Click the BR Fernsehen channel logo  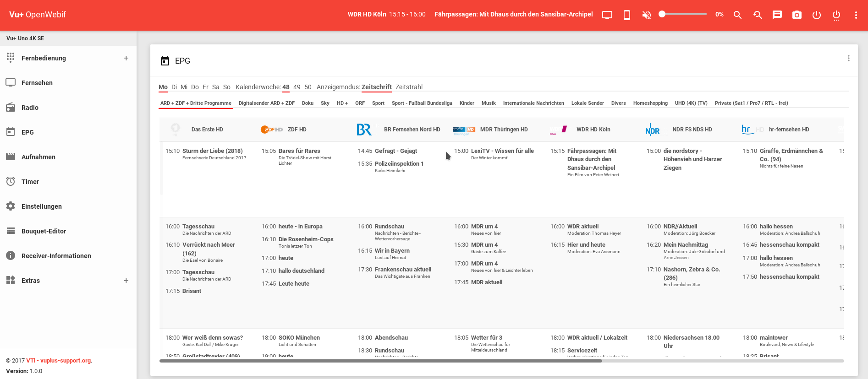(364, 130)
